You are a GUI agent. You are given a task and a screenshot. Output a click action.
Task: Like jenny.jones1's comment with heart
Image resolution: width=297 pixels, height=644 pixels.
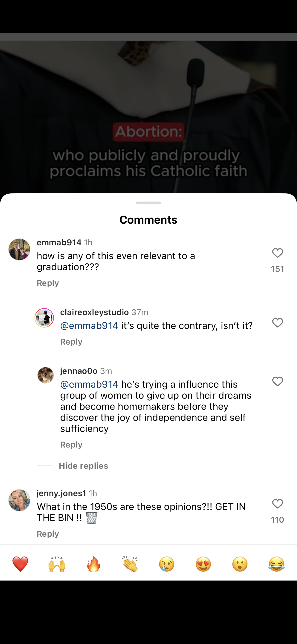(x=277, y=504)
